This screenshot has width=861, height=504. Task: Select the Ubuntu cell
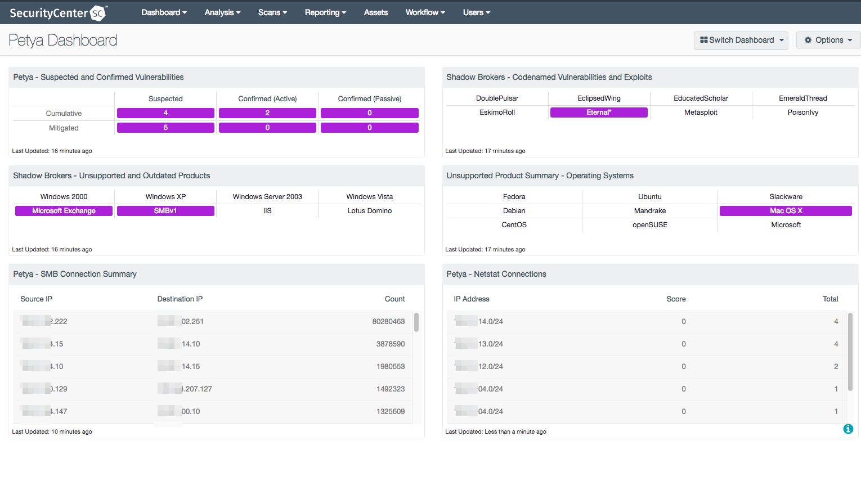pos(650,197)
